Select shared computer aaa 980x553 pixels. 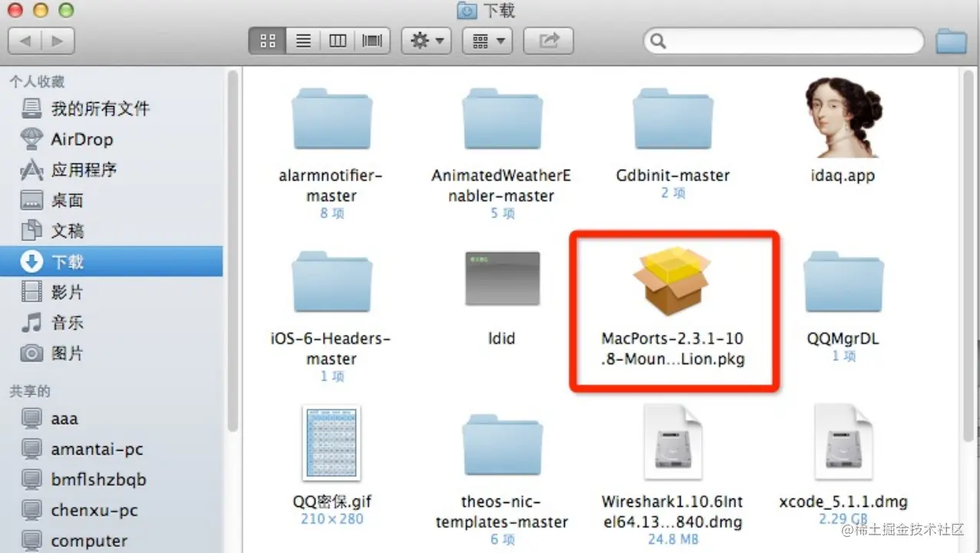pyautogui.click(x=111, y=419)
